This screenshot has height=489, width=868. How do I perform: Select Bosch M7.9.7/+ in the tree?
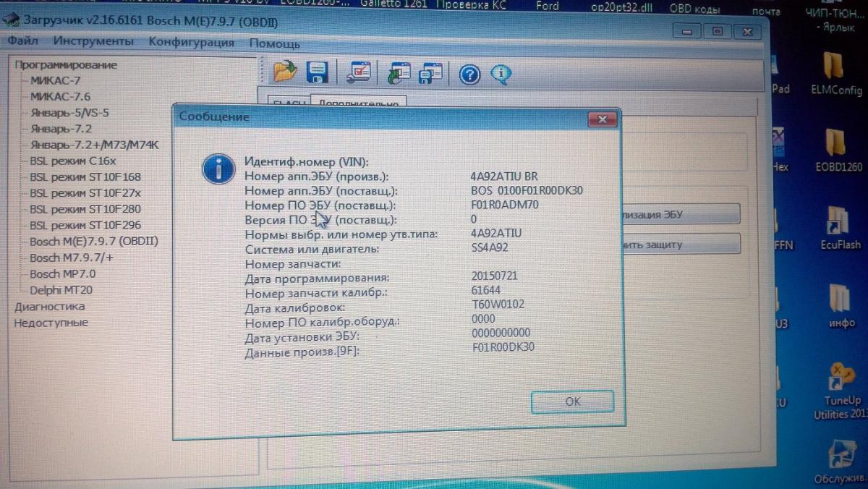pos(72,258)
